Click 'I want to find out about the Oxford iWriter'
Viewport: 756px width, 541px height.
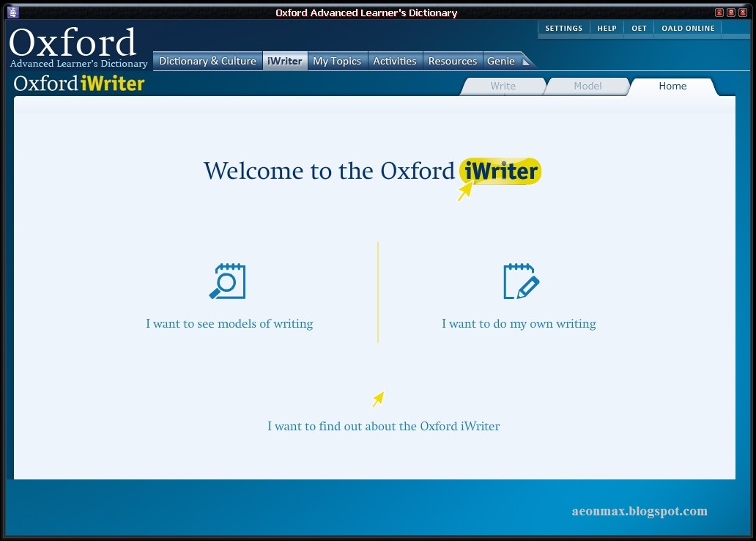[384, 426]
